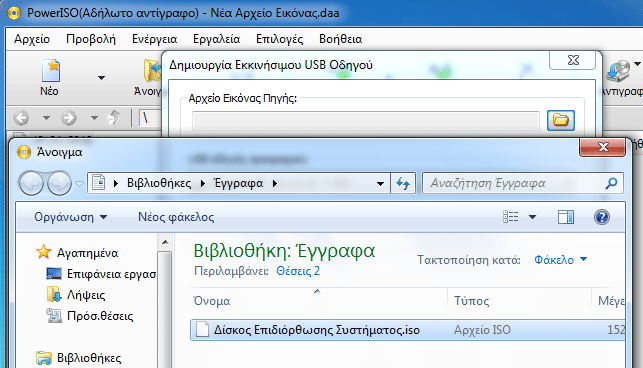Viewport: 643px width, 368px height.
Task: Close the Δημιουργία Εκκινήσιμου USB Οδηγού dialog
Action: coord(572,60)
